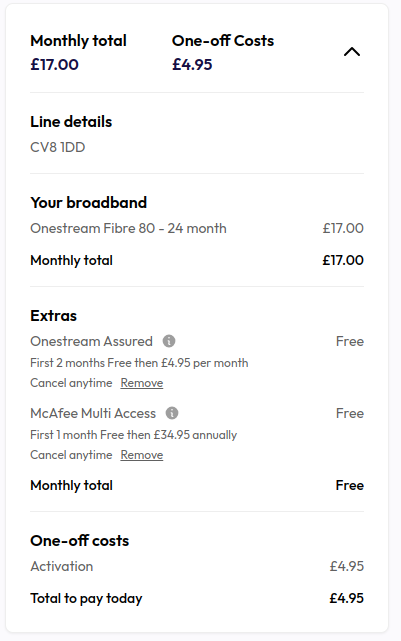Click the Onestream Assured label
401x641 pixels.
92,341
